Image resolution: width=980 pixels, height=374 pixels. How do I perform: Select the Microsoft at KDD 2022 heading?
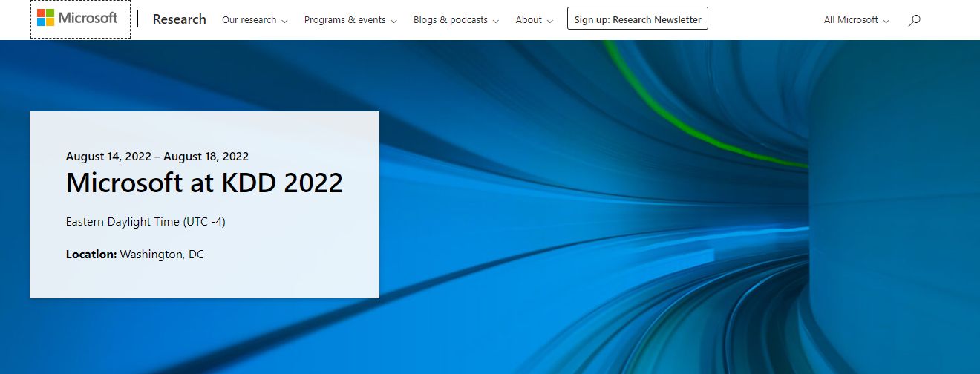204,183
